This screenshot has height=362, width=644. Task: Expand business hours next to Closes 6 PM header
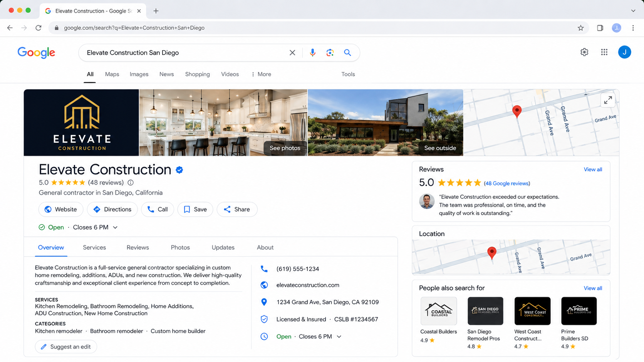tap(115, 227)
